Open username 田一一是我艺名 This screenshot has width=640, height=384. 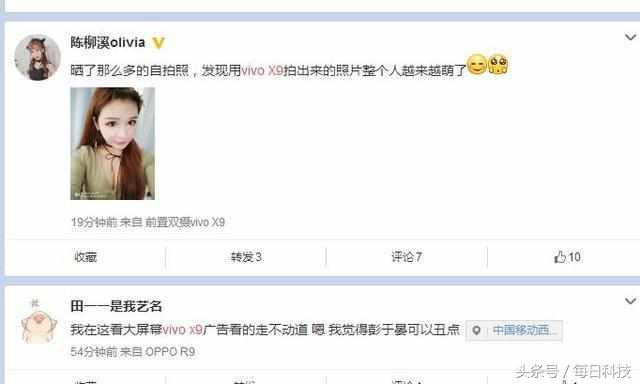click(x=116, y=306)
